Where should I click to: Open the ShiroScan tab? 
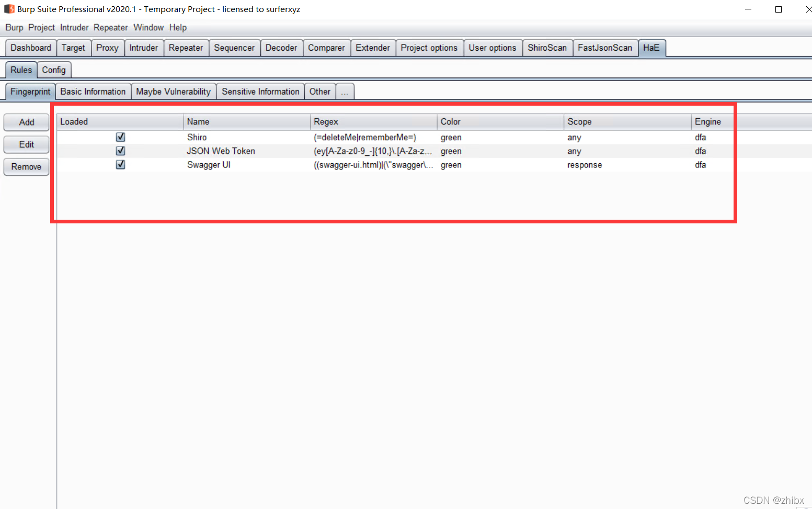547,48
